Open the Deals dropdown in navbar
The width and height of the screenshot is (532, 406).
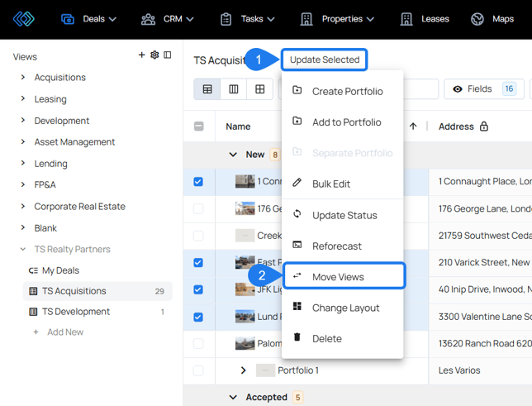[x=89, y=19]
